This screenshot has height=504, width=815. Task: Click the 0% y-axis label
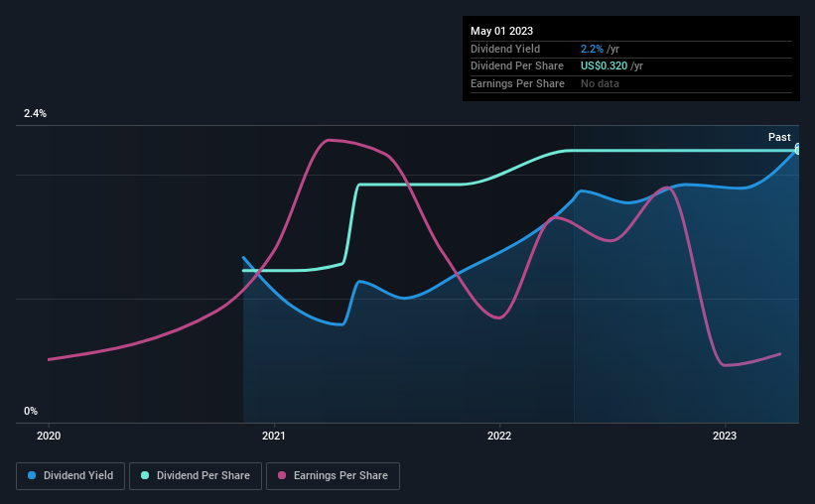click(31, 411)
